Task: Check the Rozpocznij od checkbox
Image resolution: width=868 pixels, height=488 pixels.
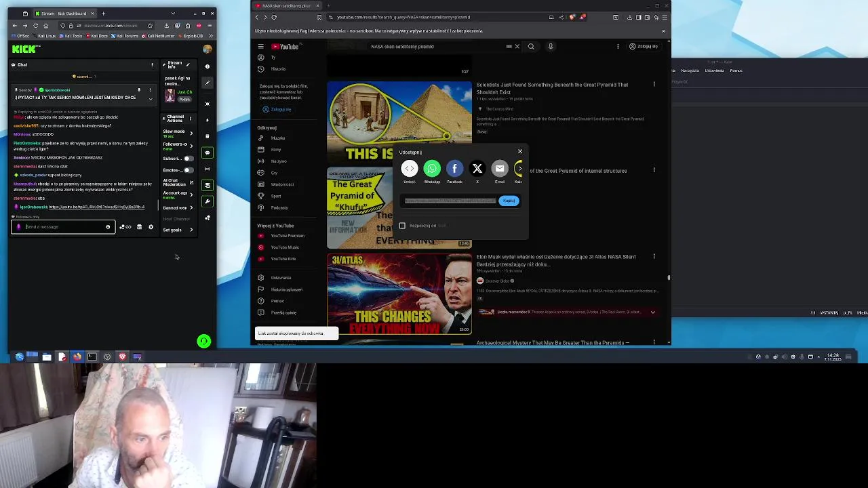Action: [402, 226]
